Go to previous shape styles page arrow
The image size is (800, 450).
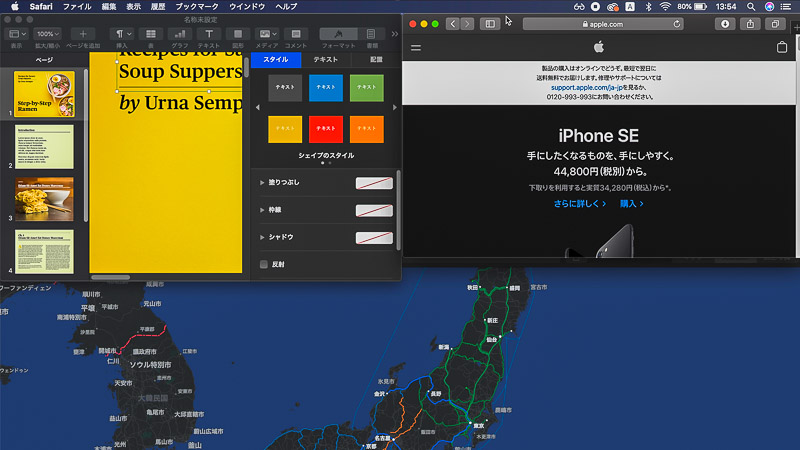(x=258, y=108)
